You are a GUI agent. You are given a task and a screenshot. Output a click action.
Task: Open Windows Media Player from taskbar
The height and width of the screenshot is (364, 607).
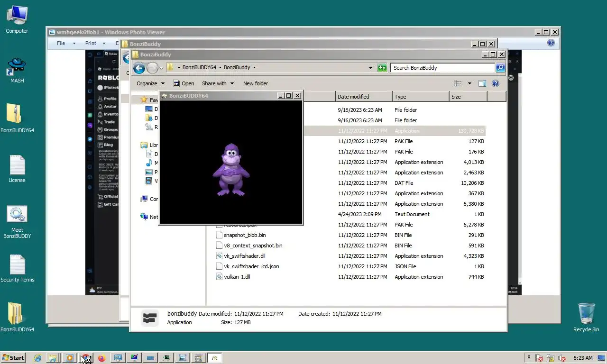tap(69, 358)
